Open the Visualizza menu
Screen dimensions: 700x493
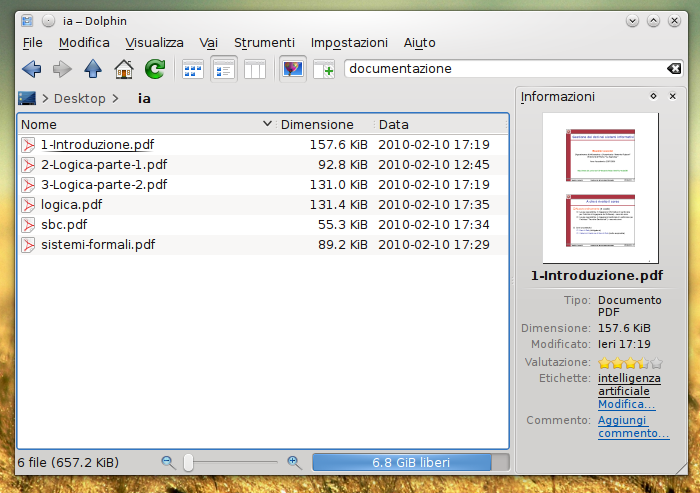154,42
